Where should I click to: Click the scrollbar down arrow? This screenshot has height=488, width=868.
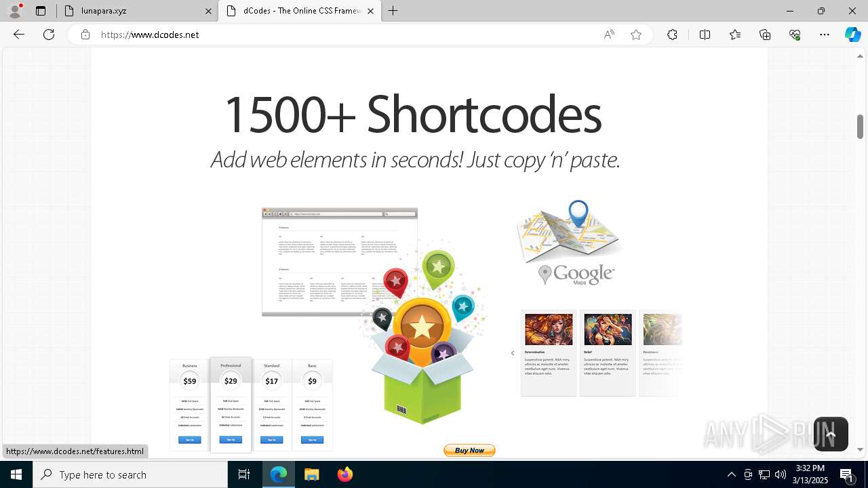860,449
